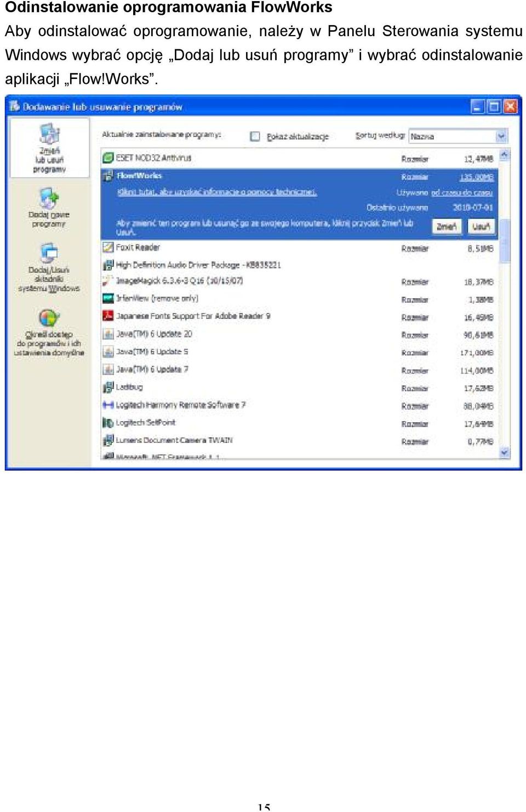Click the Flow!Works size value link

coord(477,177)
